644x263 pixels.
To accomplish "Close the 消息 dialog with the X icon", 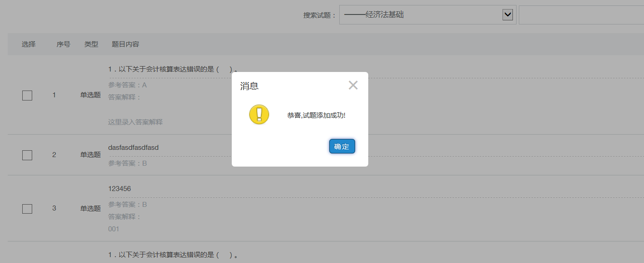I will (x=353, y=85).
